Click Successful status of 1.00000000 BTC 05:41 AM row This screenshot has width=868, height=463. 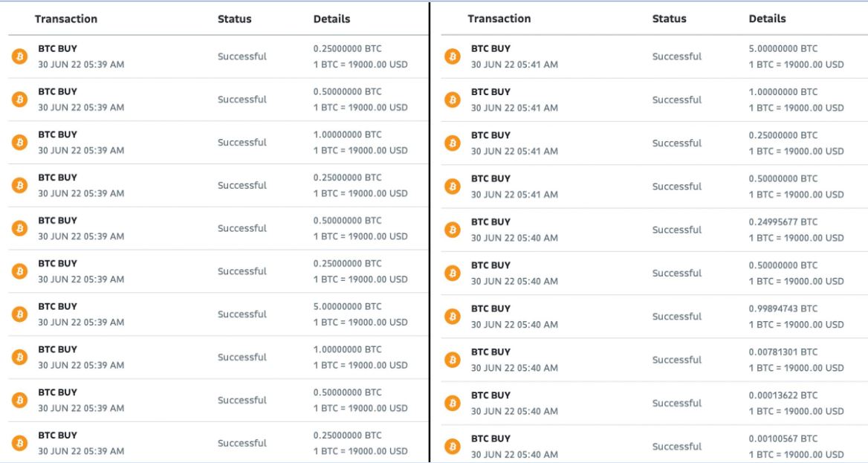676,100
